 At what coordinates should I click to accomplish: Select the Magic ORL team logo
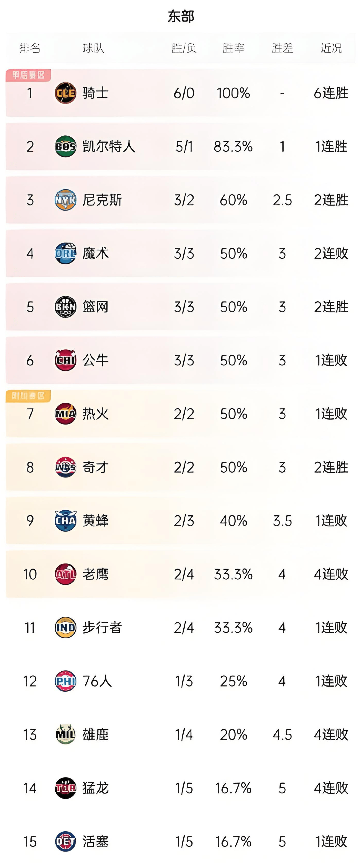click(65, 253)
